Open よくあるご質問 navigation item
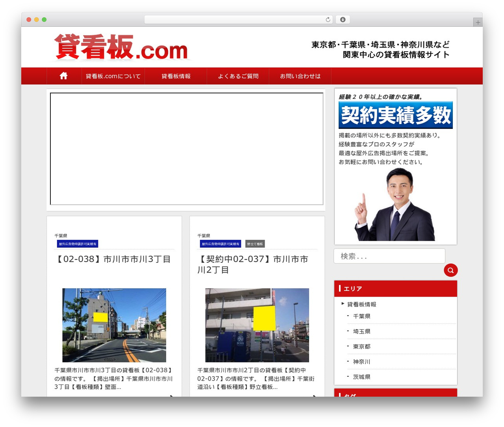The width and height of the screenshot is (504, 427). point(238,76)
